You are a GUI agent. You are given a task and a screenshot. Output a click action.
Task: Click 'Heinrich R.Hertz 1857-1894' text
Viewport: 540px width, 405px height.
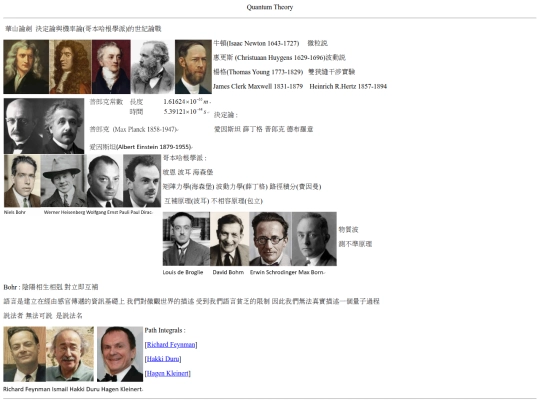(348, 86)
